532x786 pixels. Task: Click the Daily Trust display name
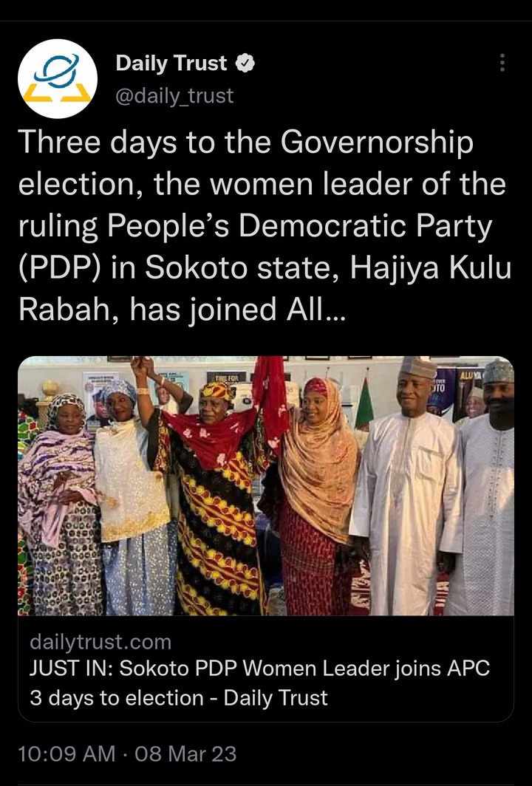coord(171,64)
